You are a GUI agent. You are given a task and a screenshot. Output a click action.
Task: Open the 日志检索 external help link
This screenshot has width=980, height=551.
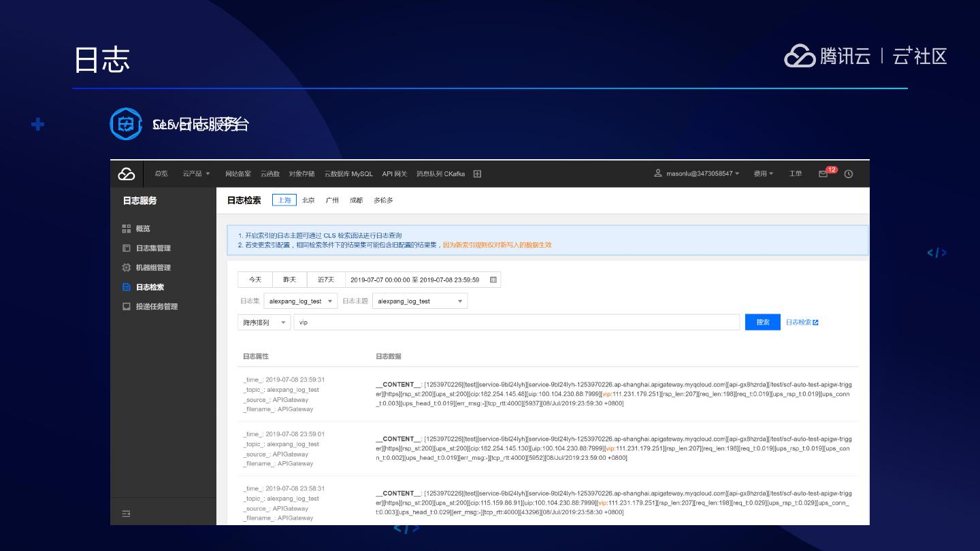[x=802, y=322]
